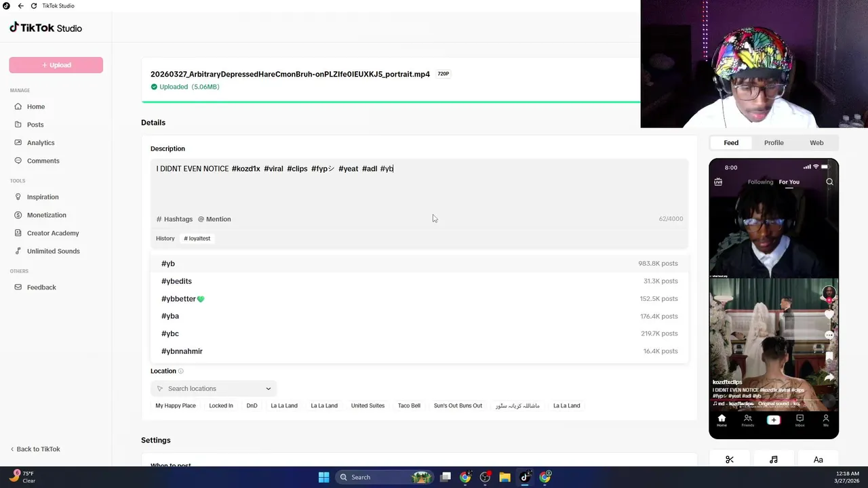
Task: Select the United Suites location
Action: click(368, 405)
